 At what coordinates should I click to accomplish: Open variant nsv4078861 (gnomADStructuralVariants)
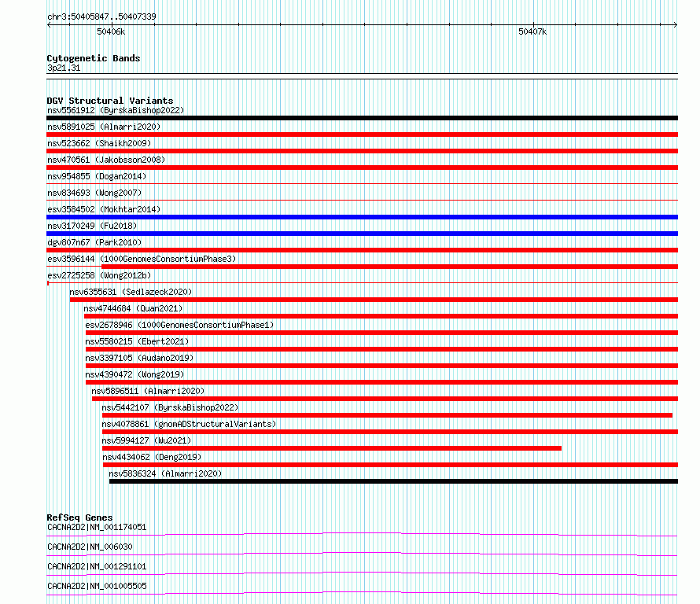(x=189, y=424)
